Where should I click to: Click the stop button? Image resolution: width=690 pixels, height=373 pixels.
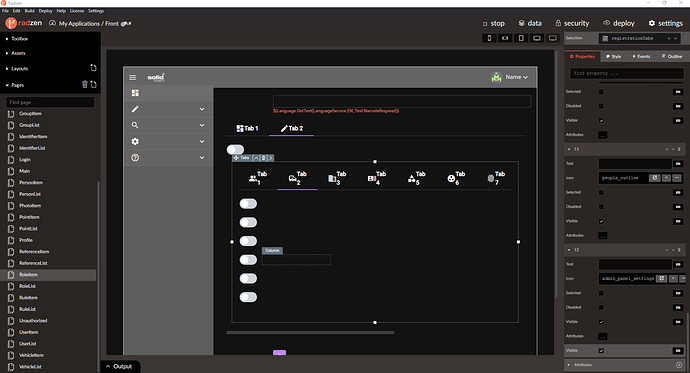click(493, 23)
